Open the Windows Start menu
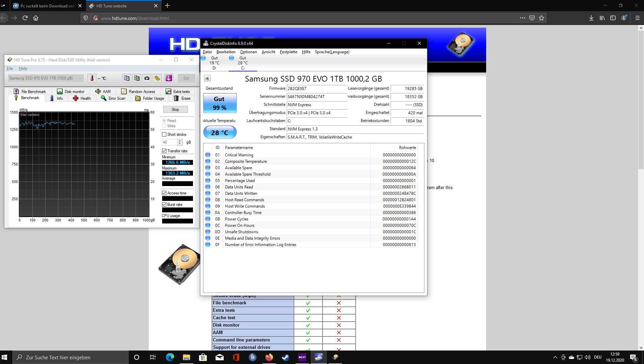Screen dimensions: 644x364 (x=5, y=357)
